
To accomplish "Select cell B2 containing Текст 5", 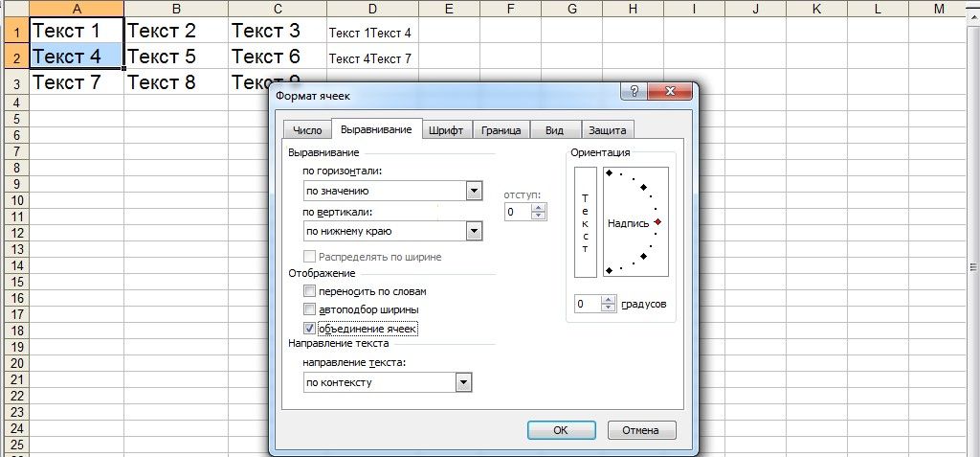I will pos(175,57).
